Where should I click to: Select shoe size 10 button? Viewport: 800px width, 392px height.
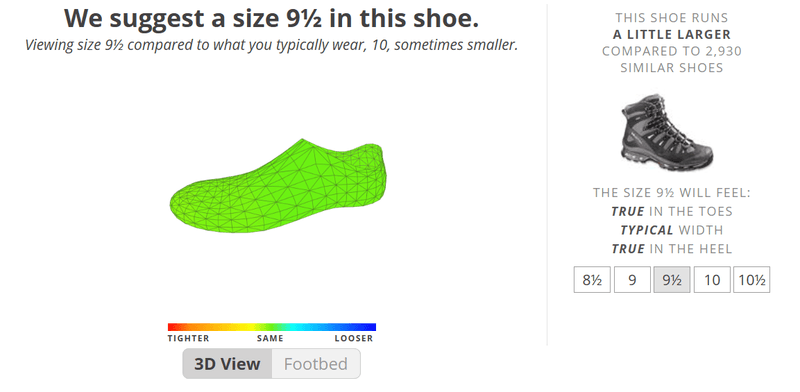712,280
